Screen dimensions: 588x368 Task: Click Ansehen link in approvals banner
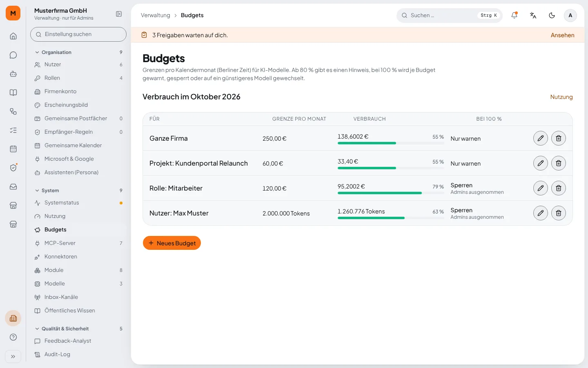point(562,35)
